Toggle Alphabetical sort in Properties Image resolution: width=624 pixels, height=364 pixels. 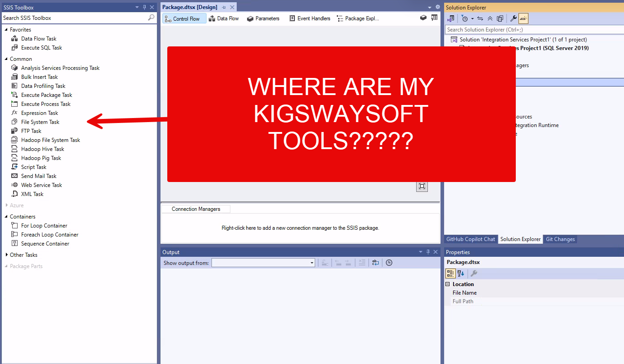461,273
